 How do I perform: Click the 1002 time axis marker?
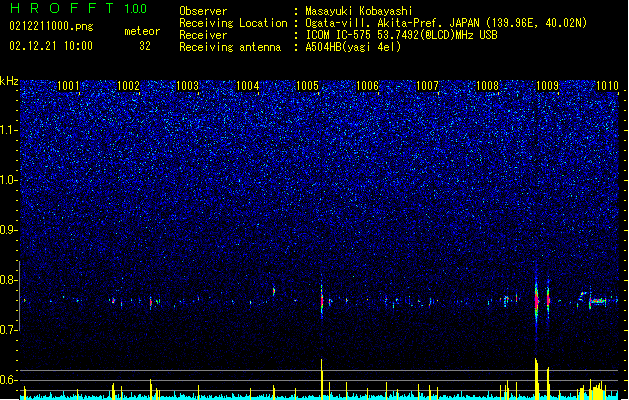point(128,86)
